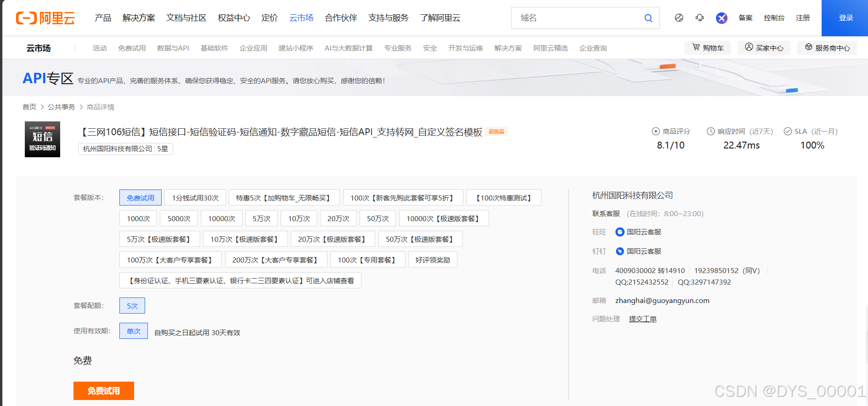Open the 数据与API category
This screenshot has width=868, height=406.
click(173, 48)
